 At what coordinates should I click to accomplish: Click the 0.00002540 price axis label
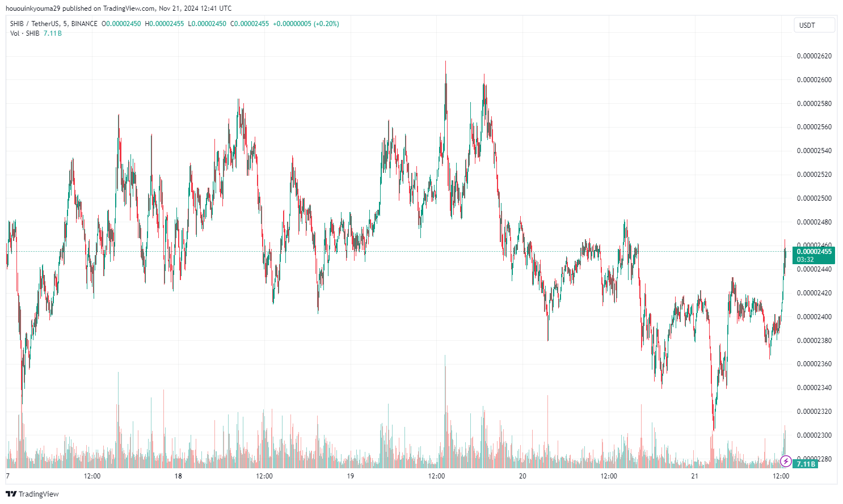814,151
